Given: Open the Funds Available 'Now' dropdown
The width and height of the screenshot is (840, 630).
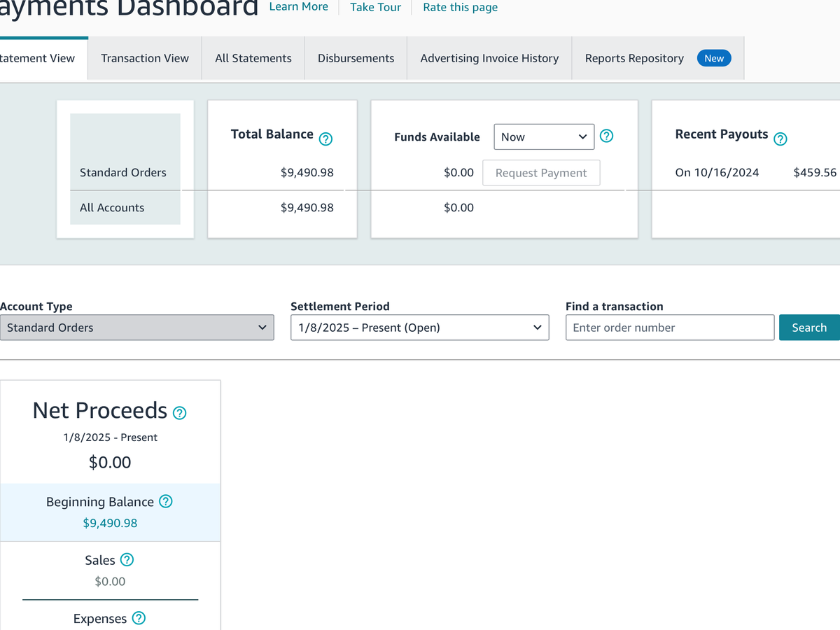Looking at the screenshot, I should [x=544, y=137].
